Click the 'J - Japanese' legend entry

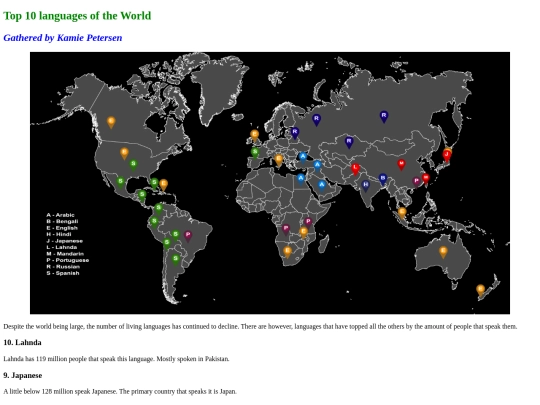pyautogui.click(x=64, y=241)
